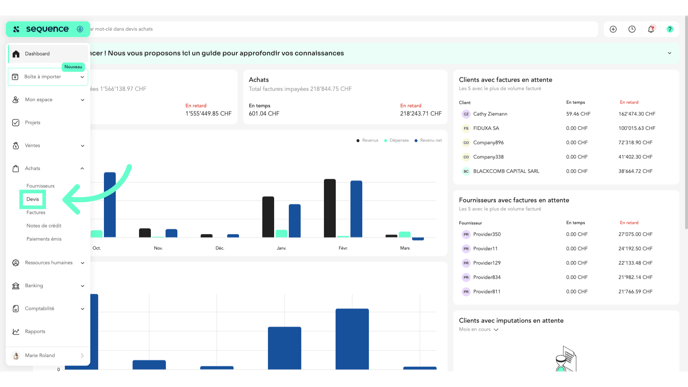Click the Dashboard home icon
The image size is (688, 387).
click(16, 54)
